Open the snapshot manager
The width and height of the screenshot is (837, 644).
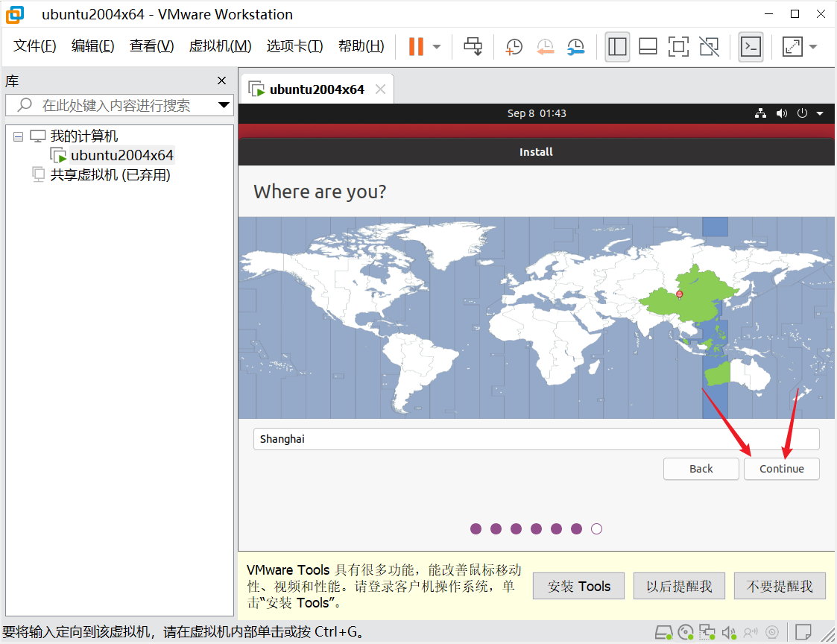point(576,46)
